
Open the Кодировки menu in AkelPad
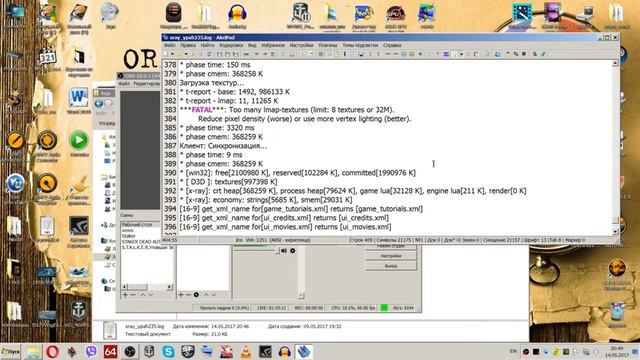(231, 45)
